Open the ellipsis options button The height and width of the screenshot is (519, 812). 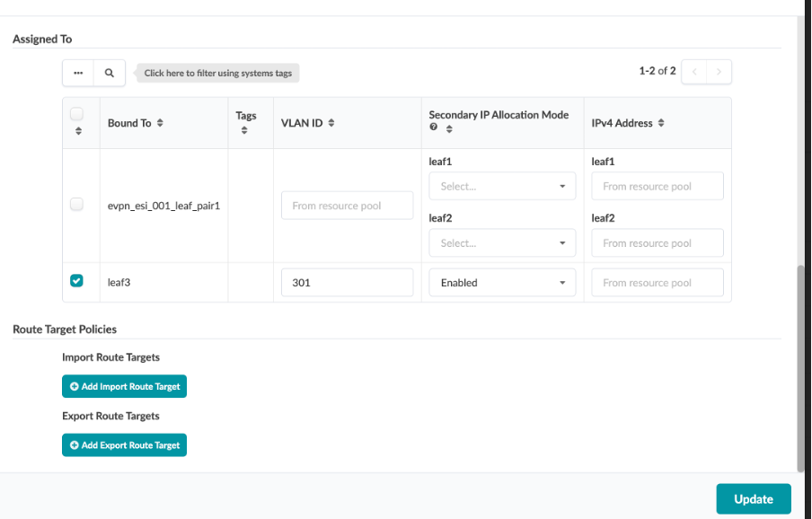point(78,73)
